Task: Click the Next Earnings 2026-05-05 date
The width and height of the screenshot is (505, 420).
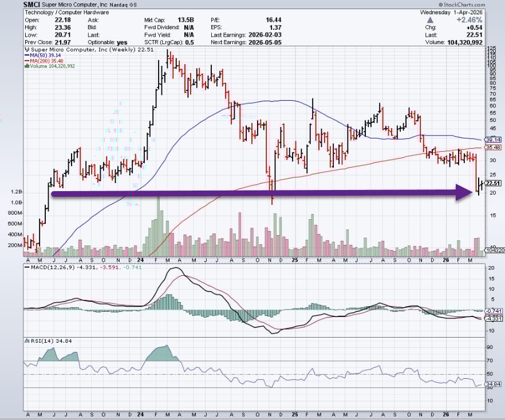Action: pos(265,42)
